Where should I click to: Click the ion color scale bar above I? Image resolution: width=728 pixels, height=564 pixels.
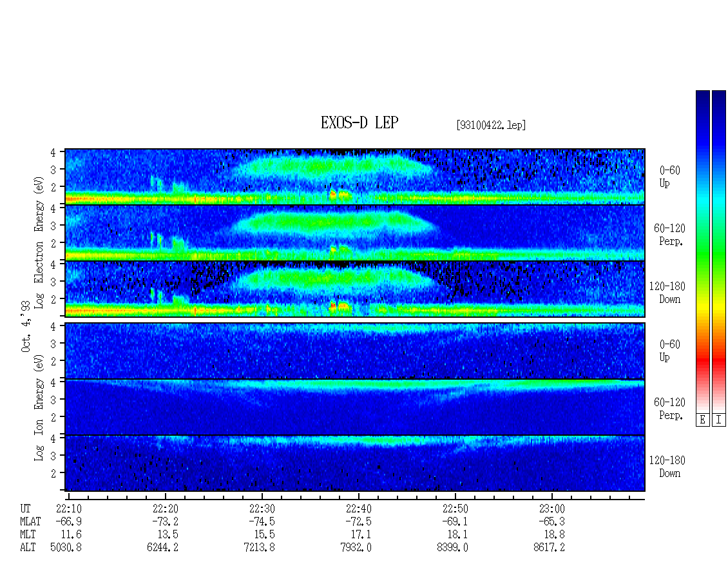pos(719,251)
